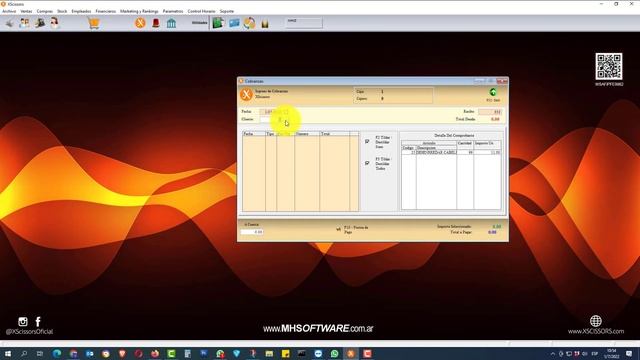This screenshot has width=640, height=360.
Task: Click the F10 Forma de Pago button
Action: [x=353, y=229]
